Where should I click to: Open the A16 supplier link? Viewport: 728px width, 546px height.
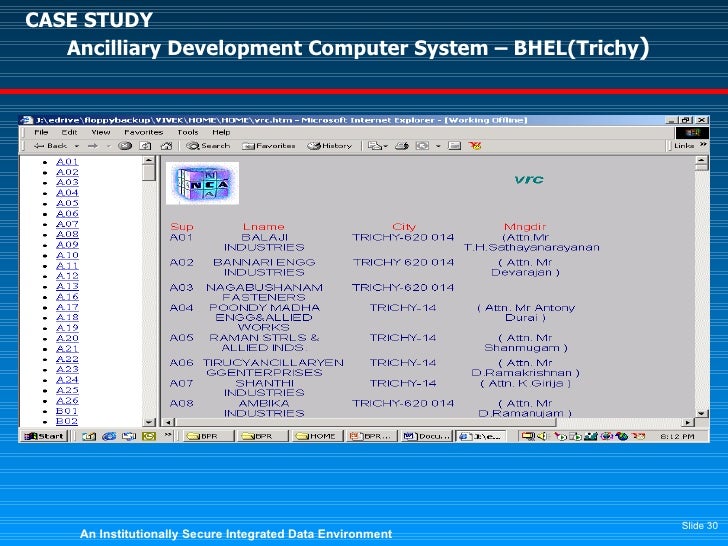[67, 296]
